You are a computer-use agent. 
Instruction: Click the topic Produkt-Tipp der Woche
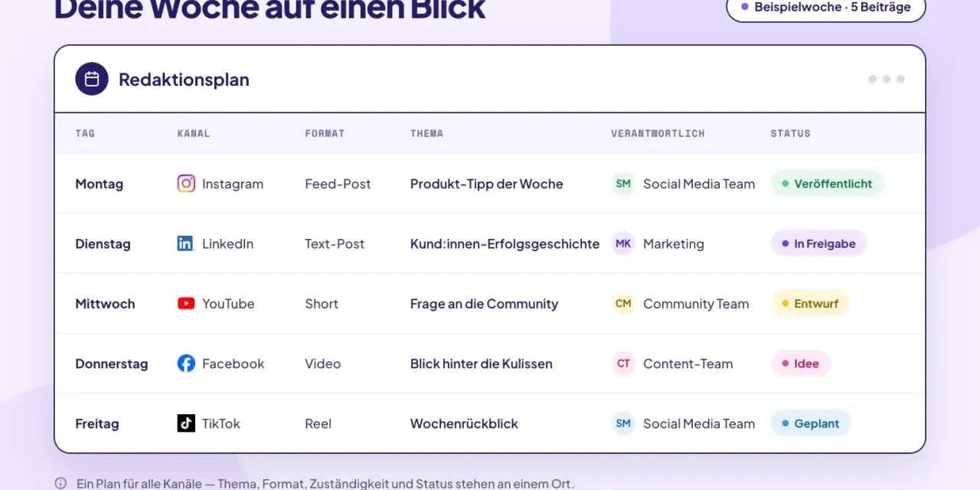(x=487, y=184)
